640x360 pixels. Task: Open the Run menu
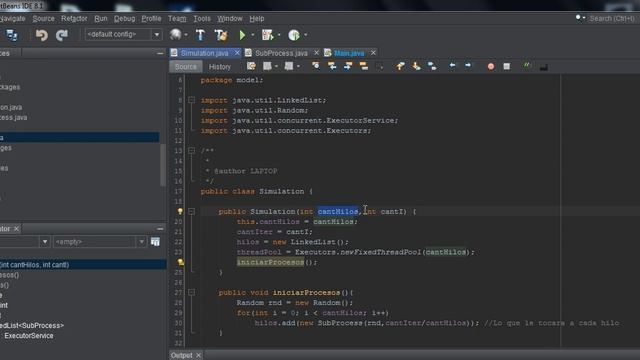click(x=100, y=19)
